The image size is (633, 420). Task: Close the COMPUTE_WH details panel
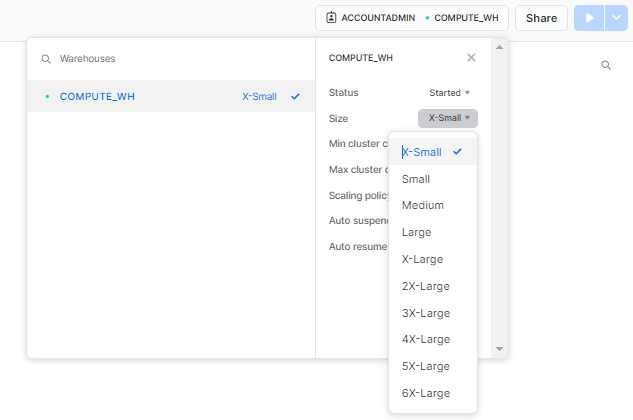(471, 58)
